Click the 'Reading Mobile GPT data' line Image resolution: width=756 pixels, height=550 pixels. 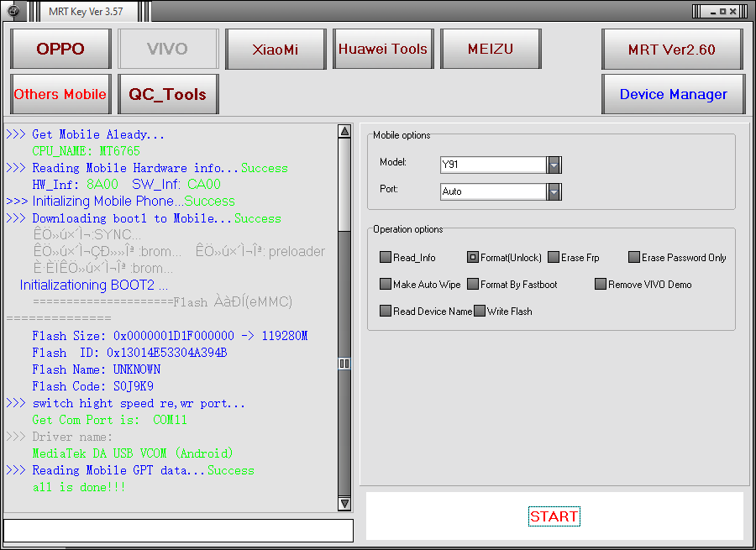[x=130, y=470]
